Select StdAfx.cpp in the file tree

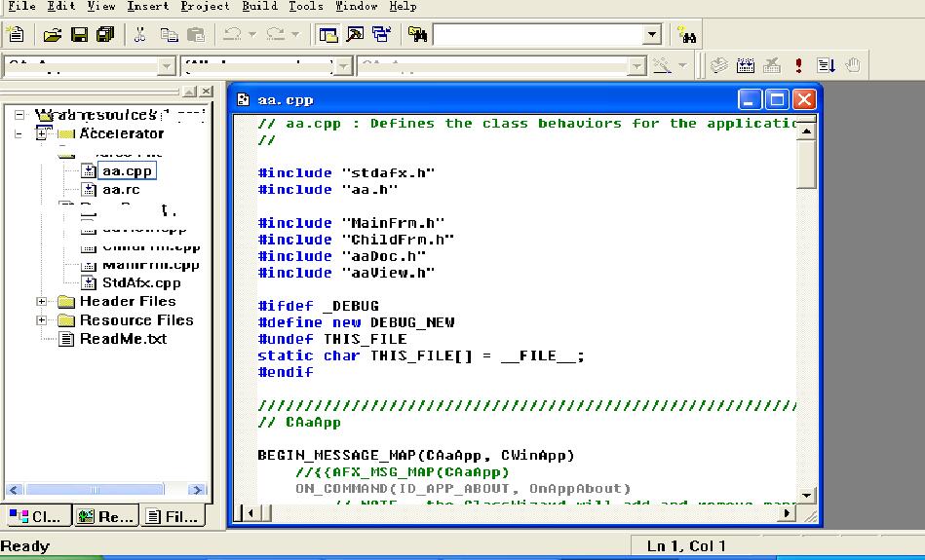click(x=140, y=283)
